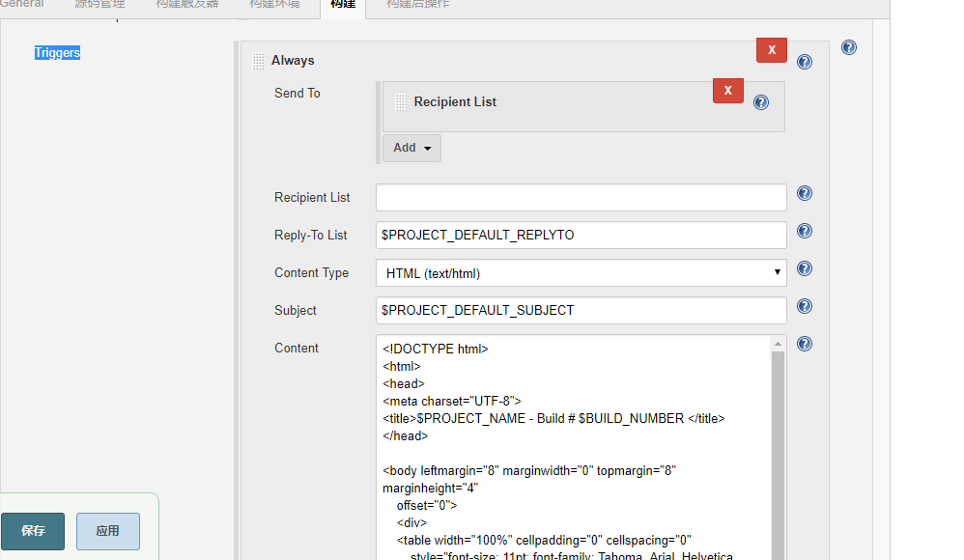This screenshot has width=964, height=560.
Task: Show help for Recipient List field
Action: click(805, 194)
